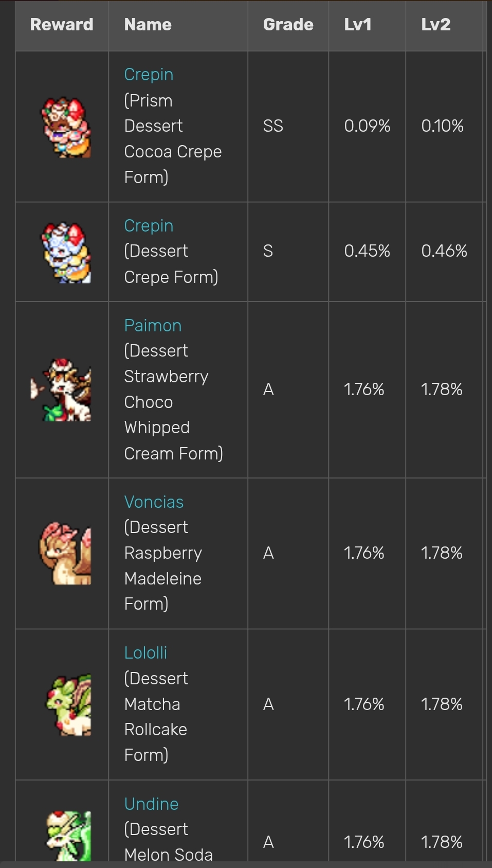492x868 pixels.
Task: Click the Dessert Crepe Form Crepin sprite
Action: coord(66,252)
